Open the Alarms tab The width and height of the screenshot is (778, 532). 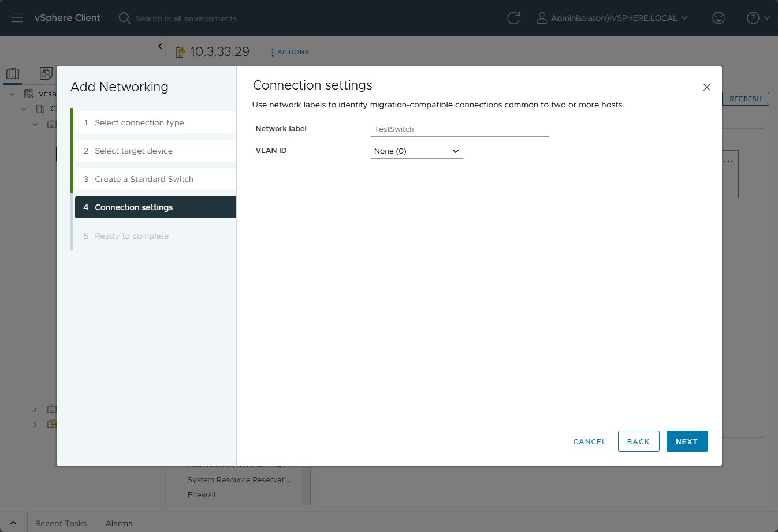tap(118, 523)
